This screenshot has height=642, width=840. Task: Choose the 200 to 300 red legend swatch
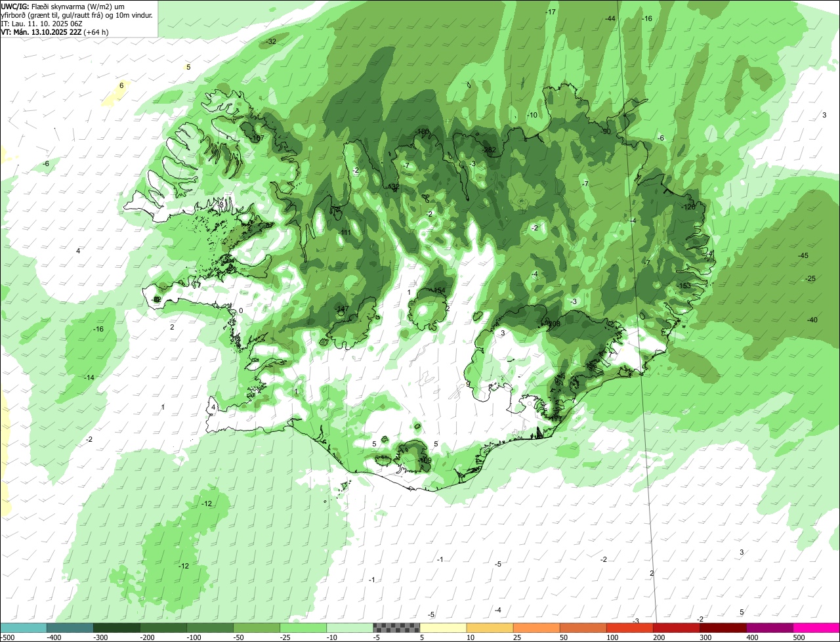pyautogui.click(x=676, y=628)
